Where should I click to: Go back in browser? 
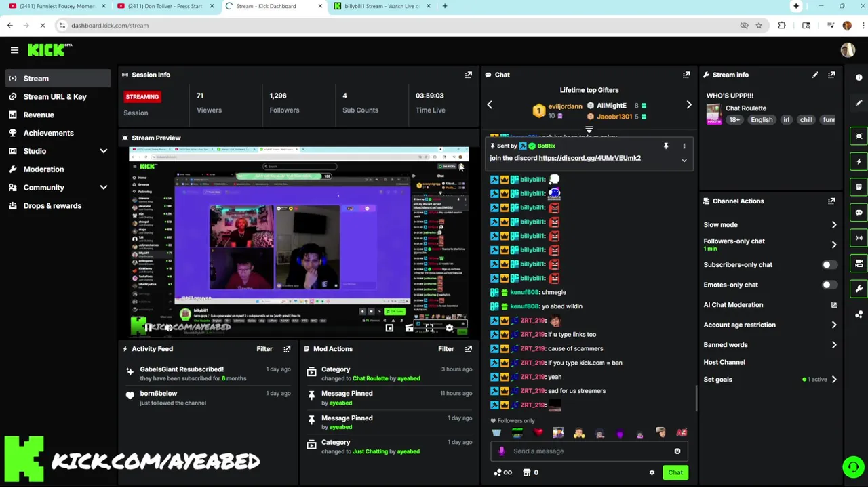(x=9, y=26)
